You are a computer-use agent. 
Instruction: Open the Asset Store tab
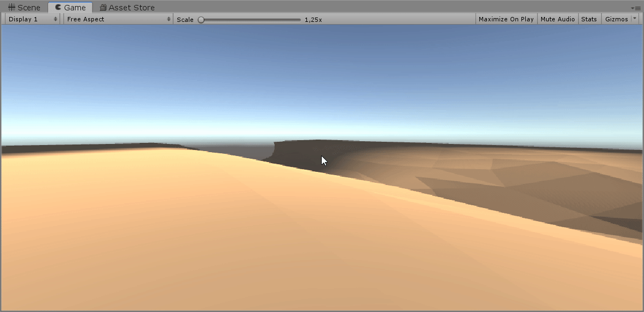(127, 8)
